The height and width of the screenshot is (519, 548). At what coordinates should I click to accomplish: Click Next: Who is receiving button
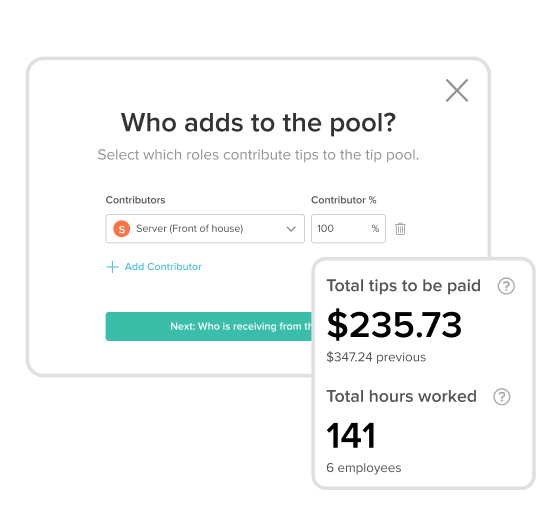209,326
